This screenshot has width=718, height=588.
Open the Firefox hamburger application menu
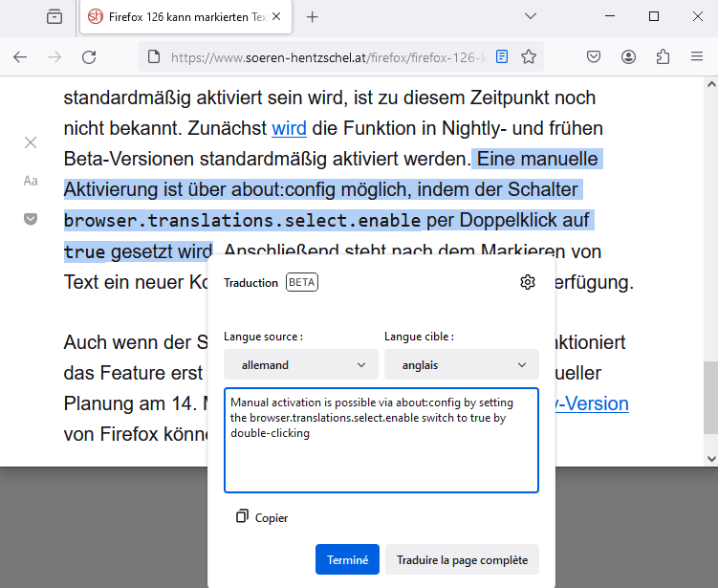[697, 56]
